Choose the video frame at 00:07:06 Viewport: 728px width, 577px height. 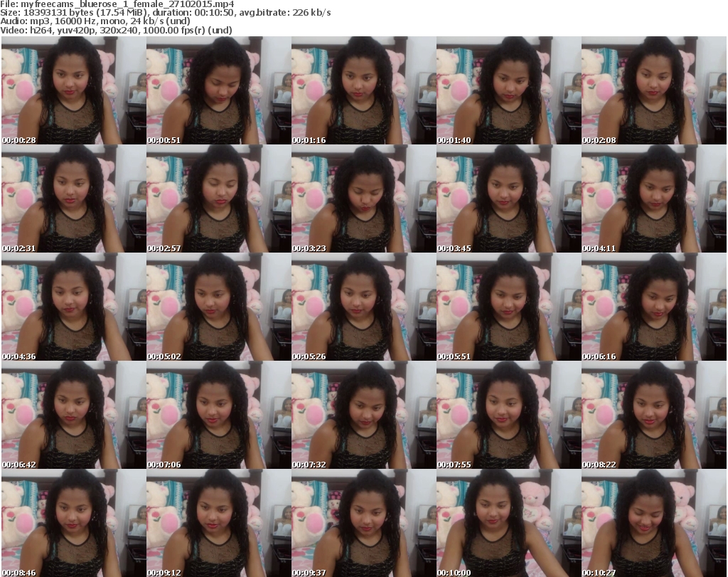coord(219,415)
